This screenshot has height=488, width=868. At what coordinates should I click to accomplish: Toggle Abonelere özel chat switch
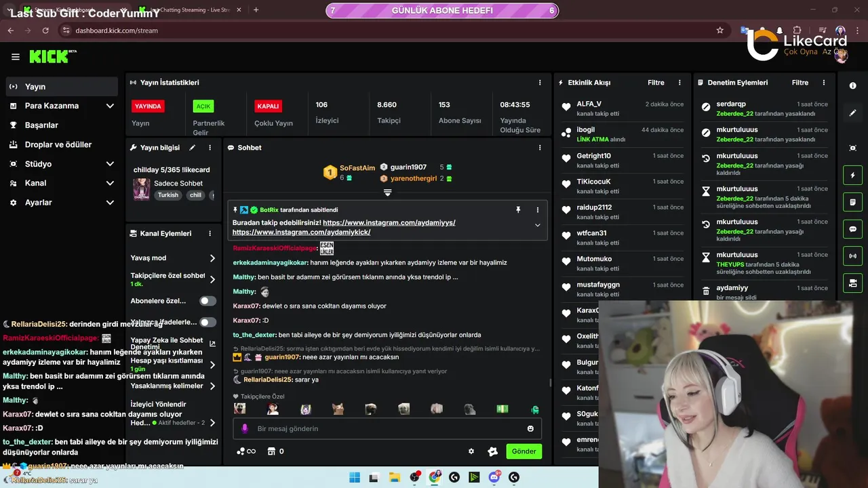208,301
